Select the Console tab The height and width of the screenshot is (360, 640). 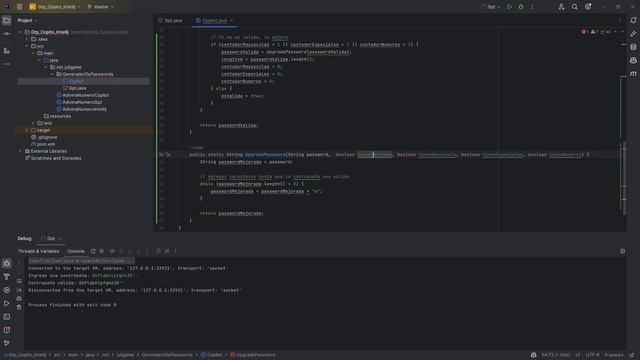coord(76,251)
